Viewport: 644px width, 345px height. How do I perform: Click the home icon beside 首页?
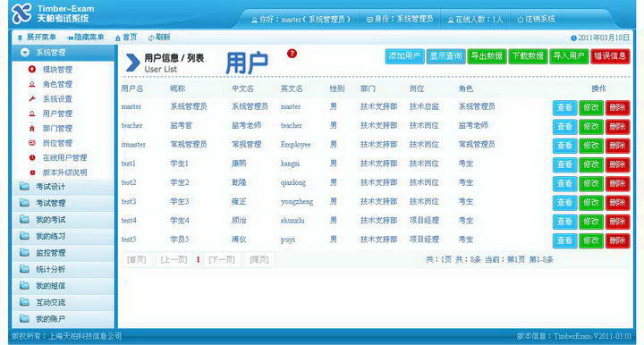pos(118,38)
